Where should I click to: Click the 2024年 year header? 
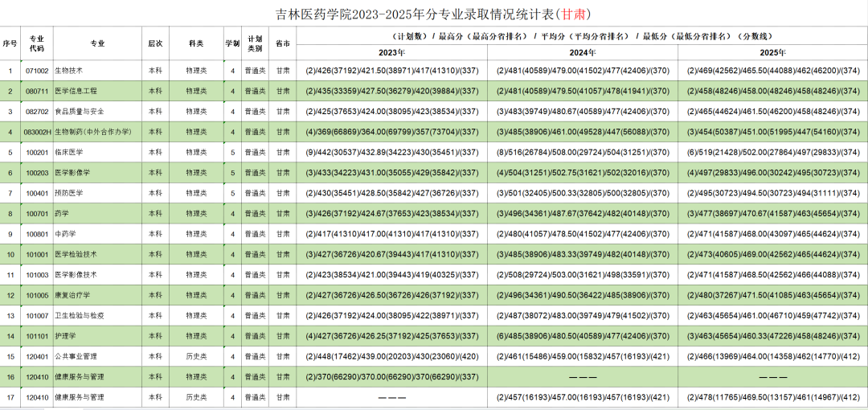[583, 52]
